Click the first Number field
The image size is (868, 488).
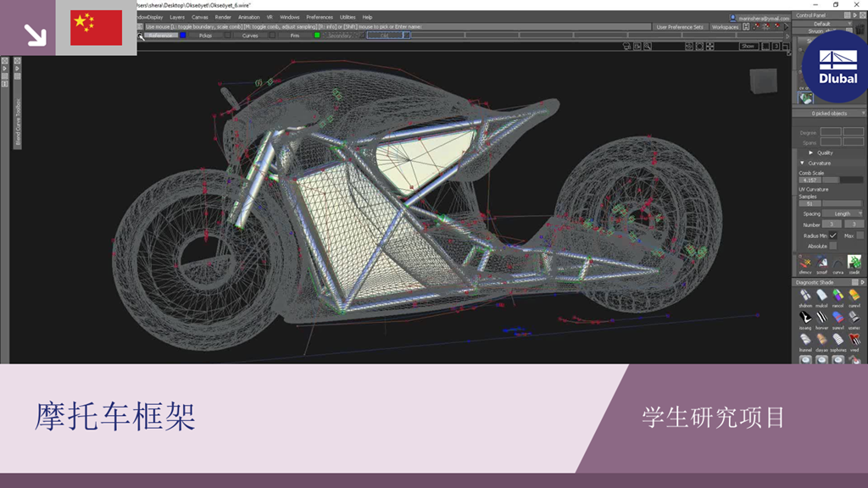pyautogui.click(x=832, y=224)
